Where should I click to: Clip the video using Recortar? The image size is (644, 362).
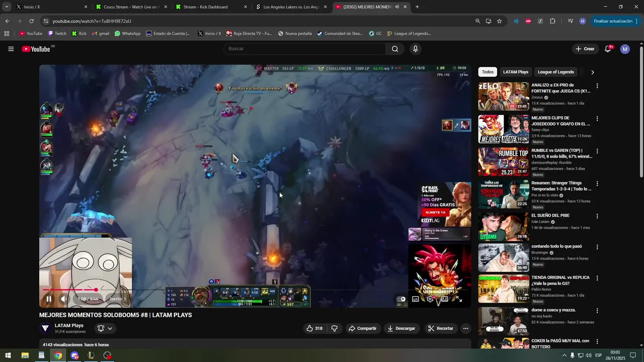[x=441, y=328]
